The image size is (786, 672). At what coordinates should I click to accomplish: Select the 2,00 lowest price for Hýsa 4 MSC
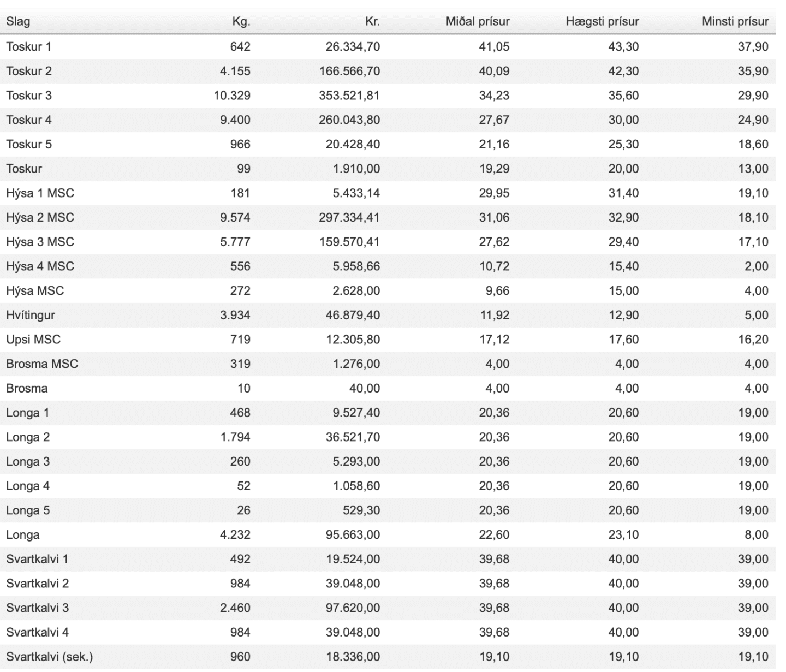(x=756, y=266)
